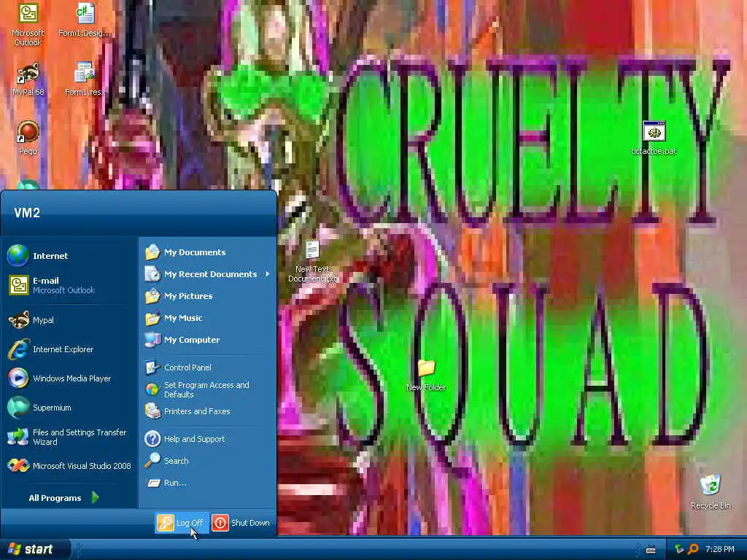Click the Shut Down button
The image size is (747, 560).
pos(241,523)
